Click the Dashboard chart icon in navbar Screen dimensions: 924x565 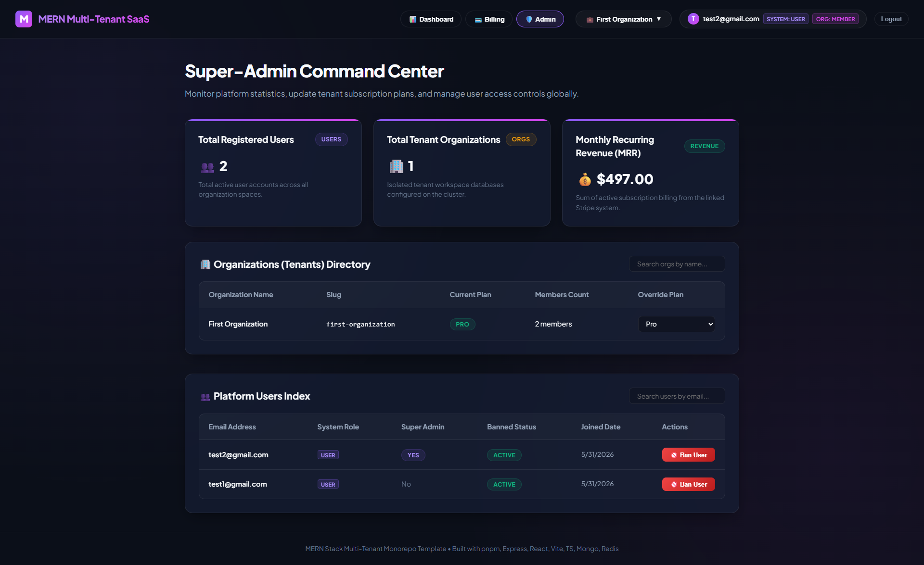pos(412,19)
